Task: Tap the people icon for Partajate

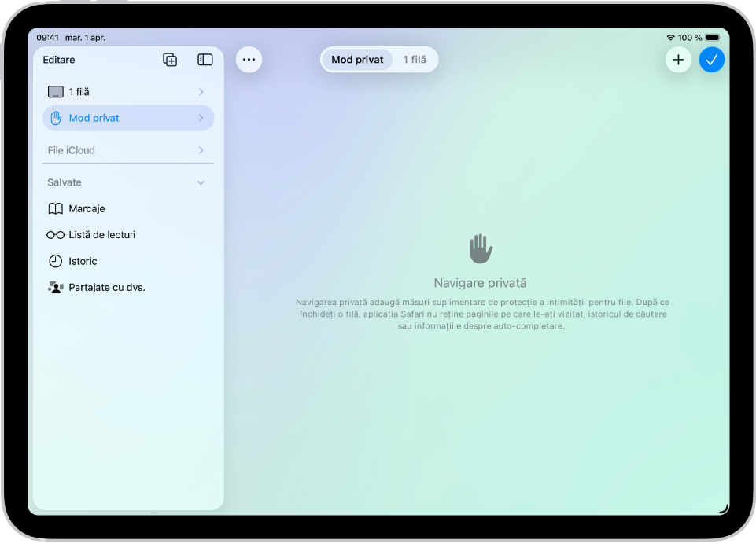Action: (55, 288)
